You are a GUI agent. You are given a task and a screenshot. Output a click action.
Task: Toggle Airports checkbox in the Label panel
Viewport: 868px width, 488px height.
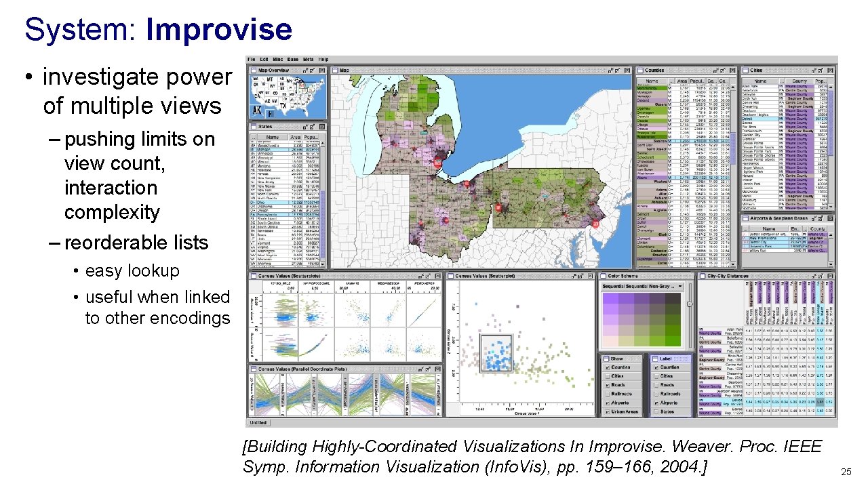(655, 403)
